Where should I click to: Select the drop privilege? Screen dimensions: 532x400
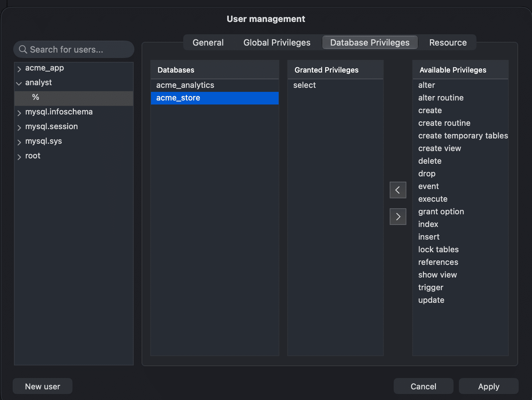[461, 174]
